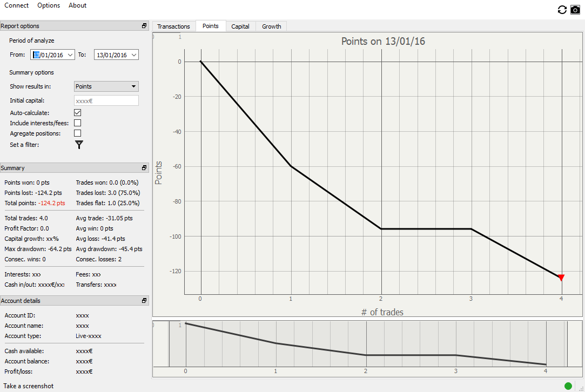Click the Account type Live-xxxx value
585x392 pixels.
[x=89, y=336]
